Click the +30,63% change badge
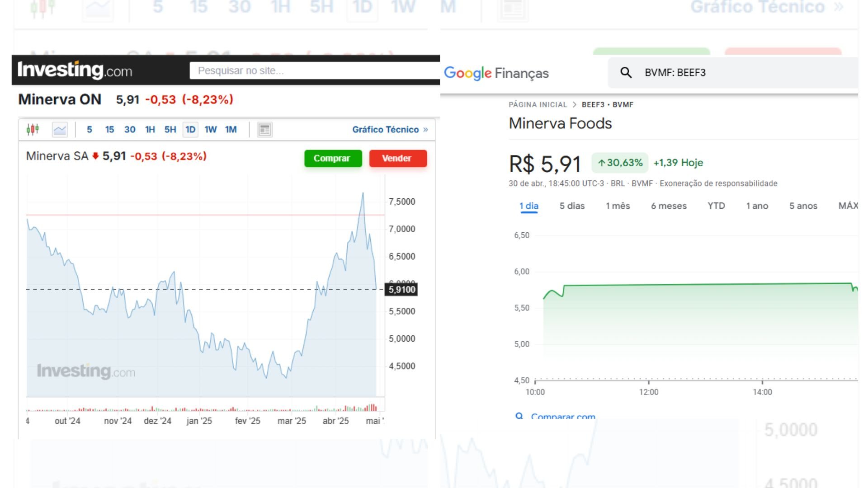 coord(620,163)
